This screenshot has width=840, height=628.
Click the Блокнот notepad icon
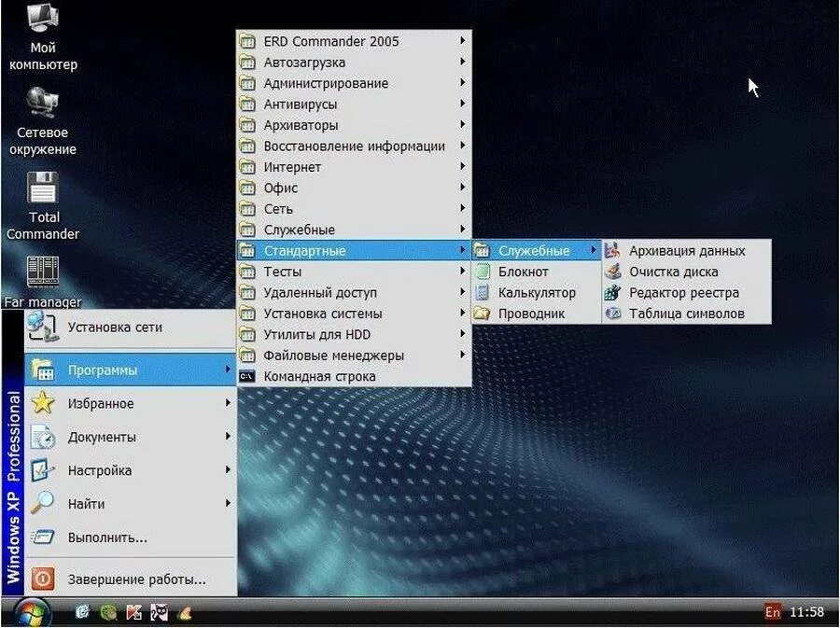483,272
